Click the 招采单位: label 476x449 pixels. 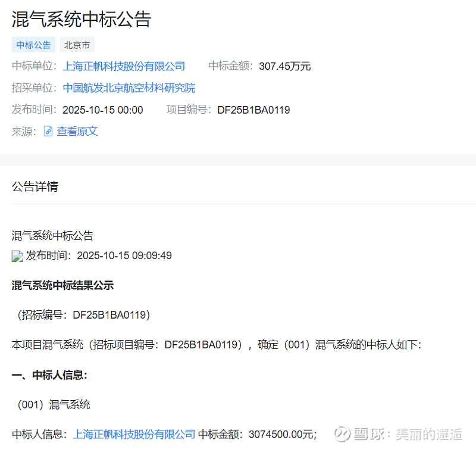35,88
